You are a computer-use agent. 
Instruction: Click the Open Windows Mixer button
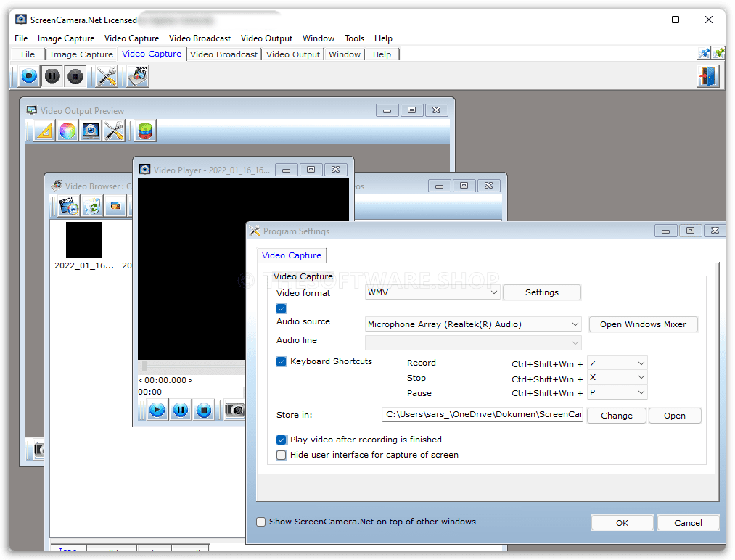pos(643,324)
